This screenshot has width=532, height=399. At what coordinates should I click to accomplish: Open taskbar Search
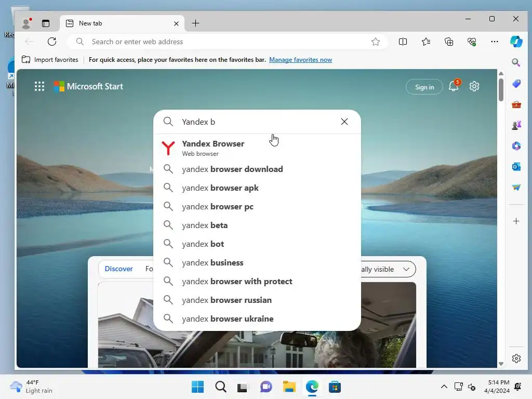[220, 387]
